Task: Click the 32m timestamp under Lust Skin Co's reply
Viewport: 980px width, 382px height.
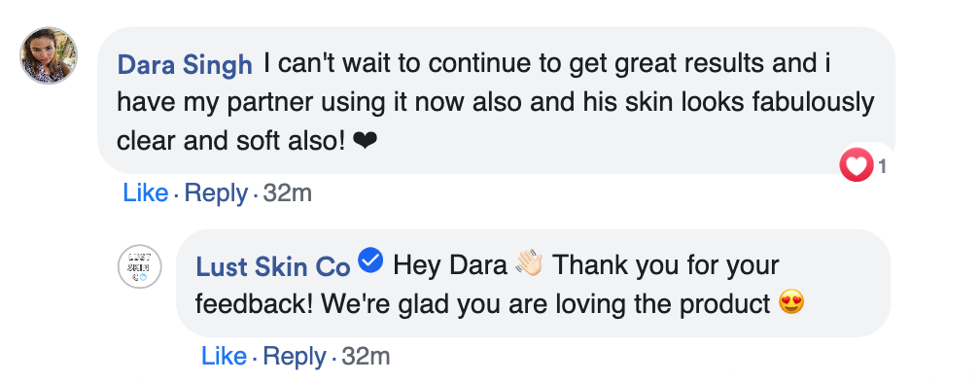Action: 367,357
